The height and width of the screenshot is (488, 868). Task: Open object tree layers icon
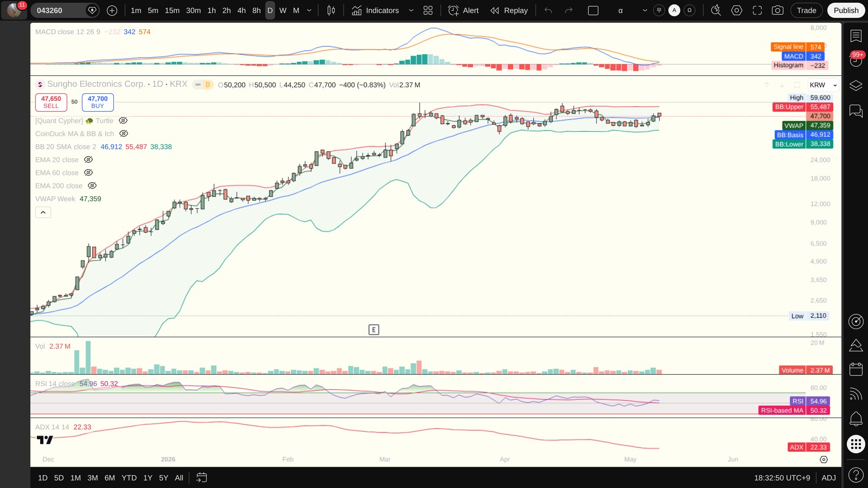click(x=856, y=86)
